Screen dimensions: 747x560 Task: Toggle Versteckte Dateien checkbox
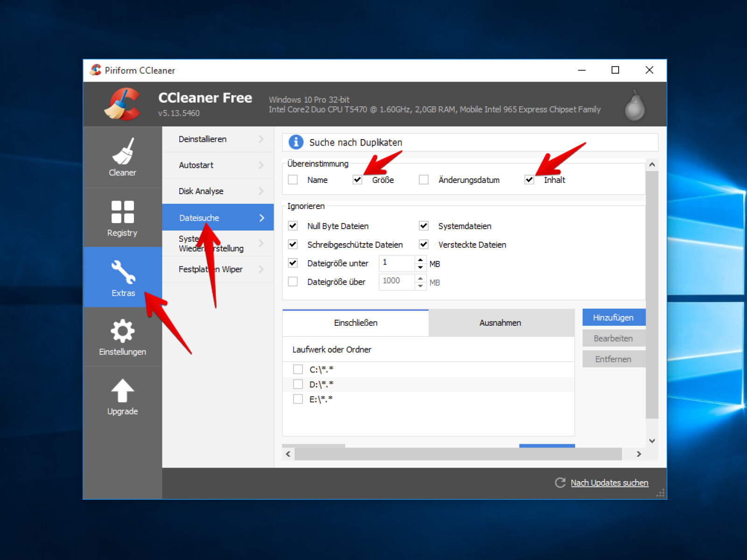[423, 245]
